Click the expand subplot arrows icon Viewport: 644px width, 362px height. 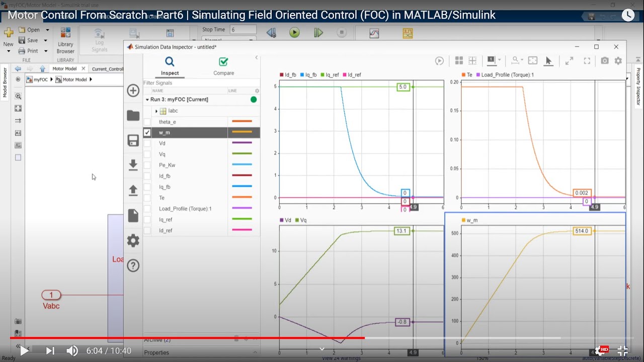[x=569, y=61]
